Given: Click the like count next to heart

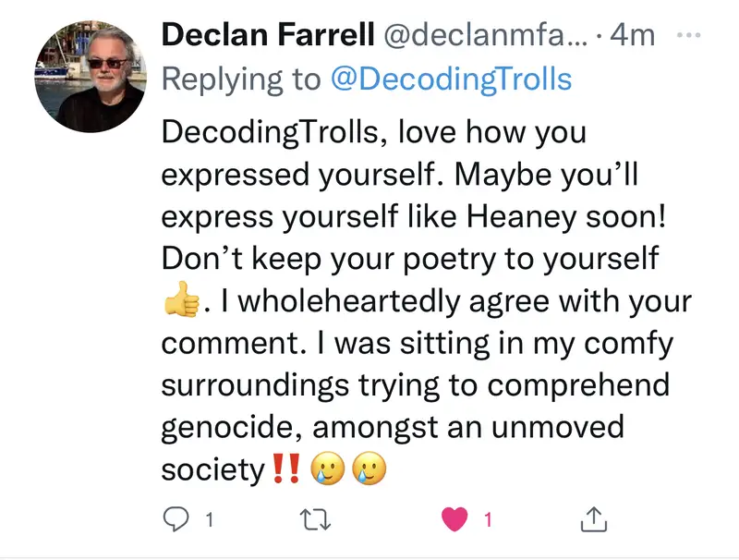Looking at the screenshot, I should (x=489, y=521).
